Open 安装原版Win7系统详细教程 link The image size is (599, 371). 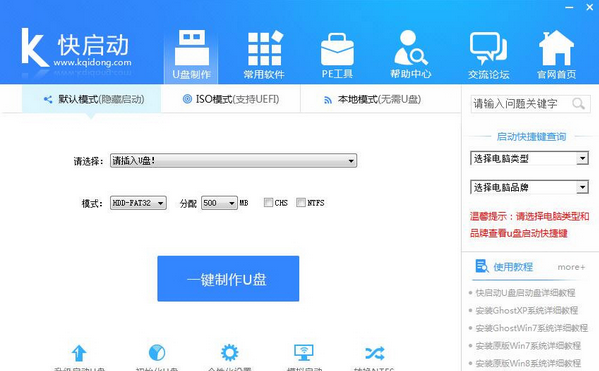528,346
